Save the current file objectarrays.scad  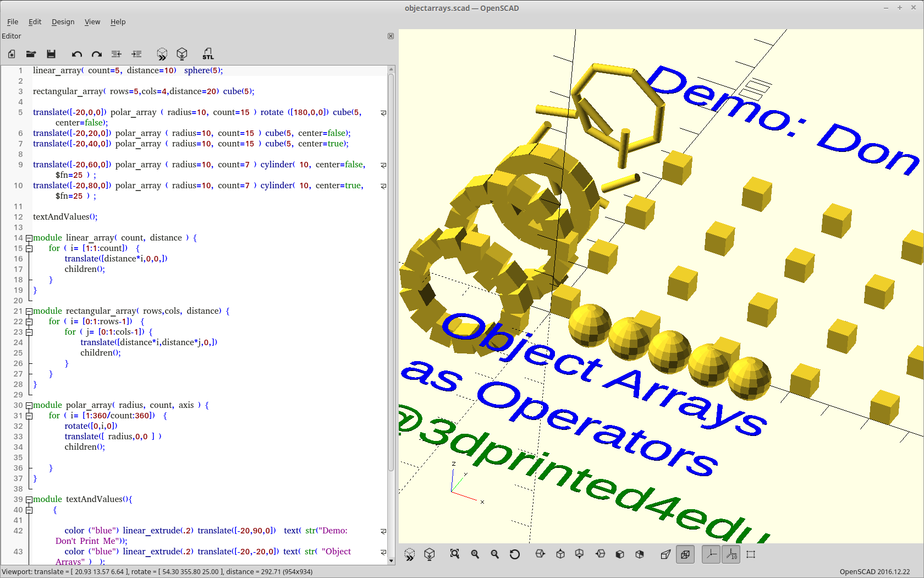click(51, 54)
